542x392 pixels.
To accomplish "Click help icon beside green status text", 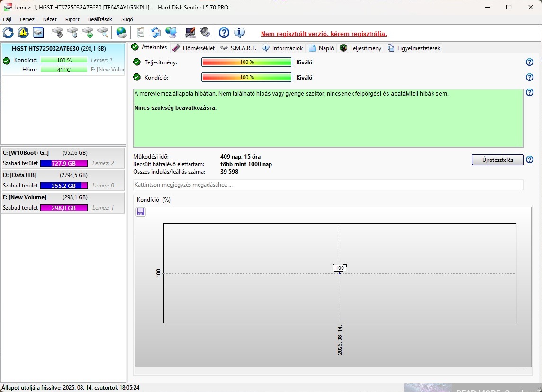I will 530,93.
